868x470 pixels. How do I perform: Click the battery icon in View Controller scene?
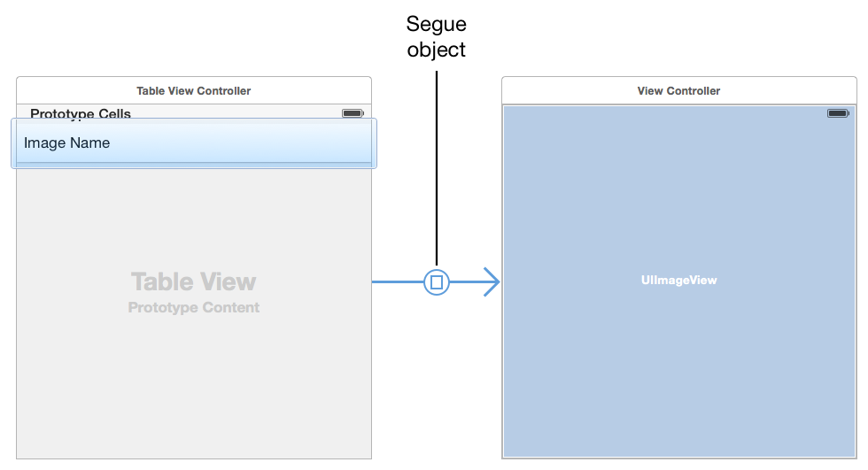(x=837, y=113)
